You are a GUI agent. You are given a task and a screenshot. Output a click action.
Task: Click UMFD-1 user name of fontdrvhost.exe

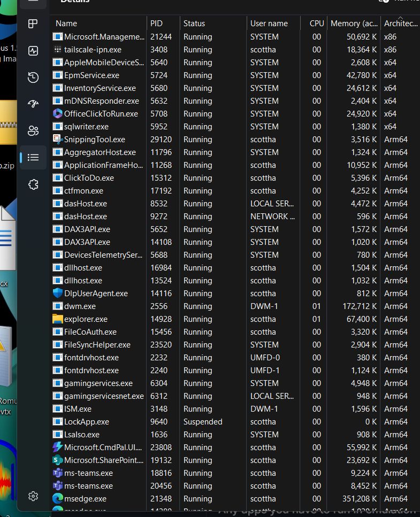click(265, 371)
